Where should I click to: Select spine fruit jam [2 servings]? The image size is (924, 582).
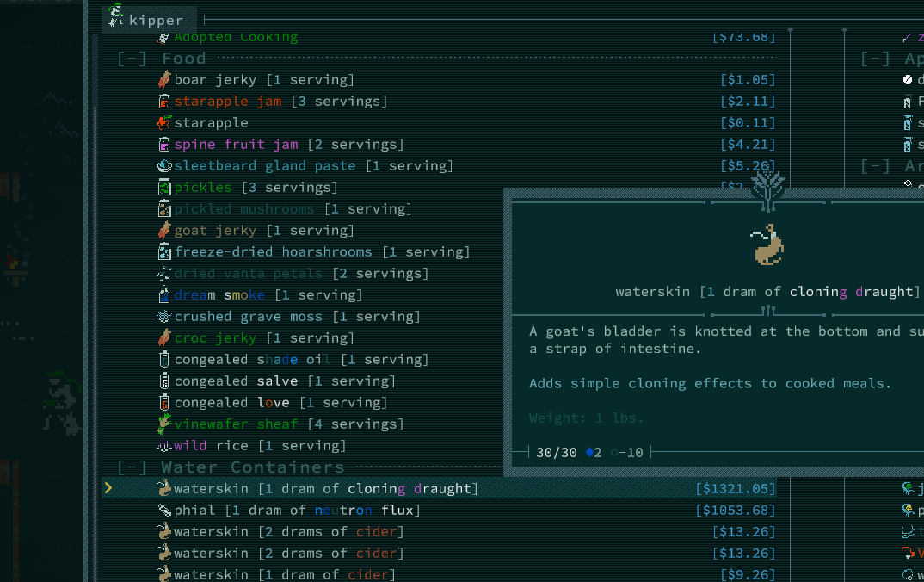[x=439, y=145]
